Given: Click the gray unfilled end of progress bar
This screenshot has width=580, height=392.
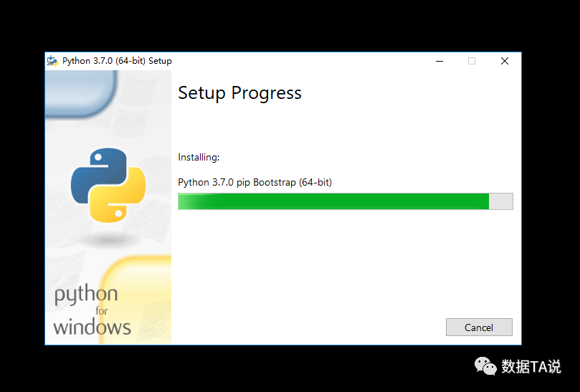Looking at the screenshot, I should (501, 201).
